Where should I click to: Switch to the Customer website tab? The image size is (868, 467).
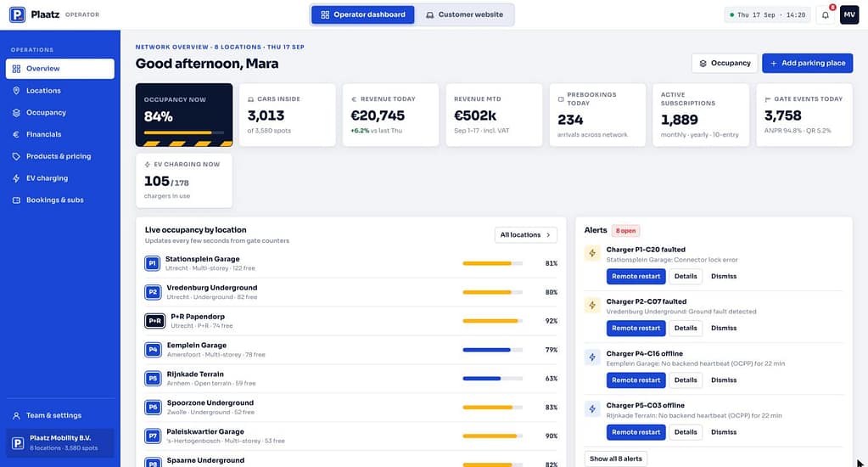pos(464,15)
